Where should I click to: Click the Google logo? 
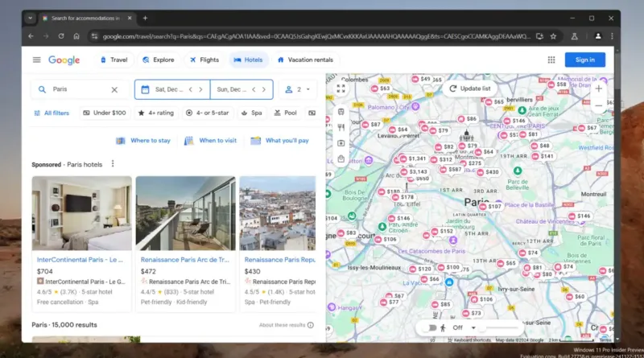64,60
